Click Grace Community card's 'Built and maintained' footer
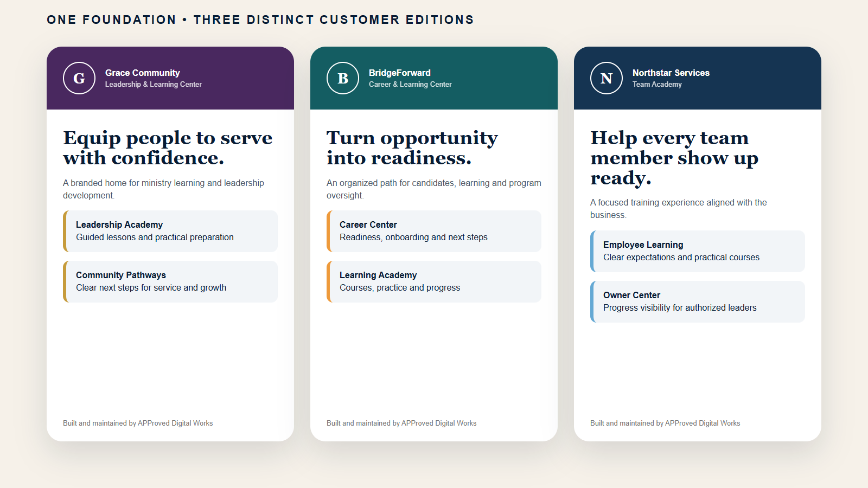Image resolution: width=868 pixels, height=488 pixels. pyautogui.click(x=138, y=423)
